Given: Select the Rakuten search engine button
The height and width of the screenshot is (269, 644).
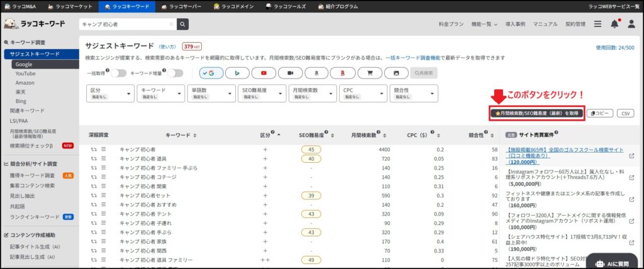Looking at the screenshot, I should click(x=343, y=73).
